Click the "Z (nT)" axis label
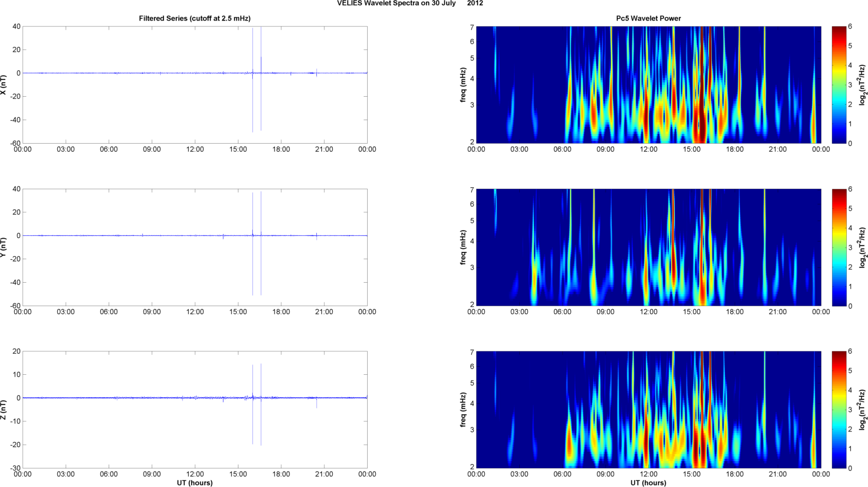 4,410
